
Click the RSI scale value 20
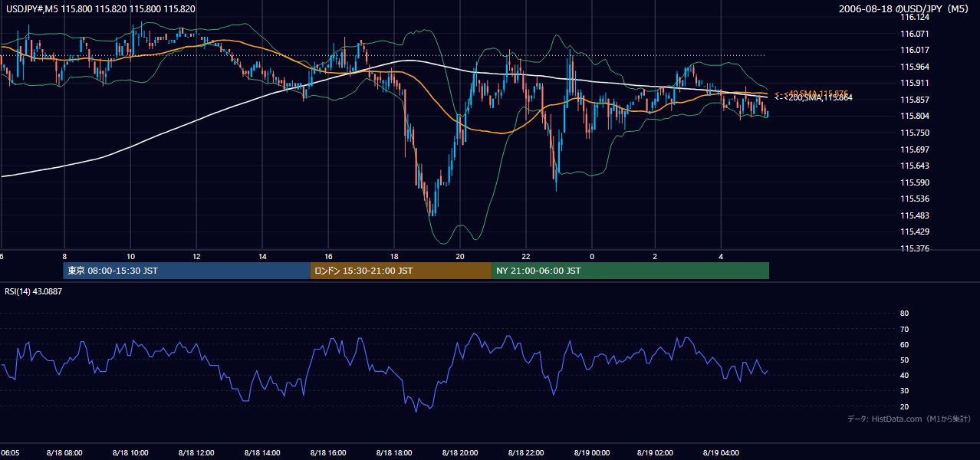tap(904, 406)
